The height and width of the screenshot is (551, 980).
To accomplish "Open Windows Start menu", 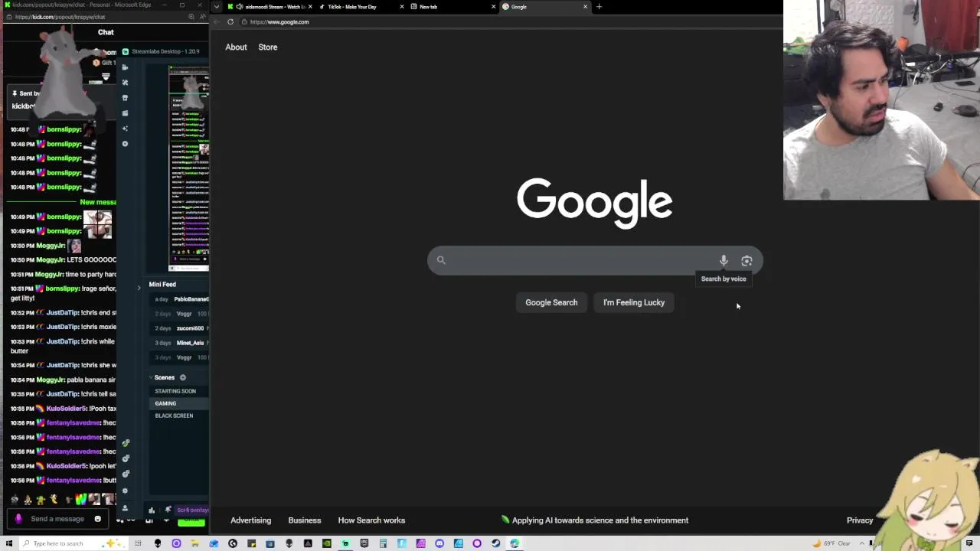I will pos(9,543).
